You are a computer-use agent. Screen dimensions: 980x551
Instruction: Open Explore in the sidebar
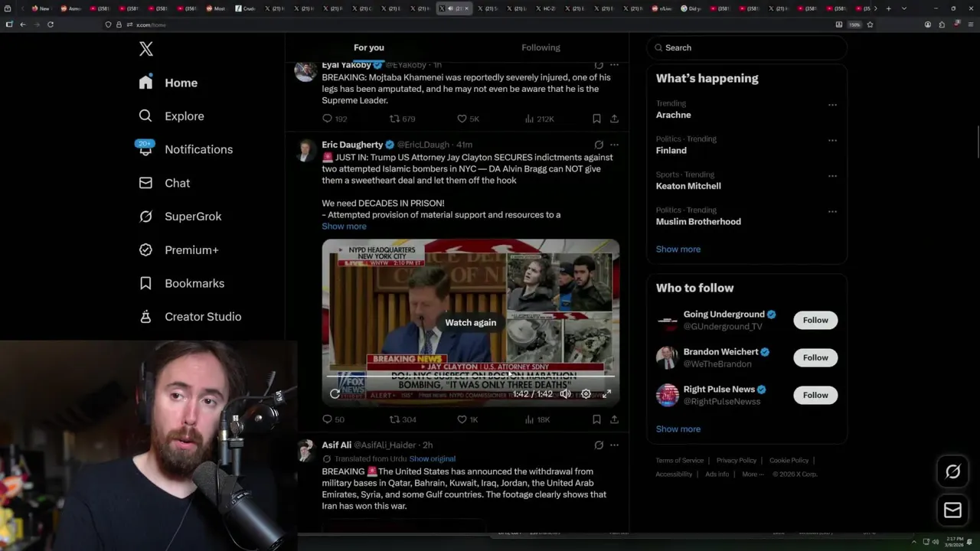171,116
